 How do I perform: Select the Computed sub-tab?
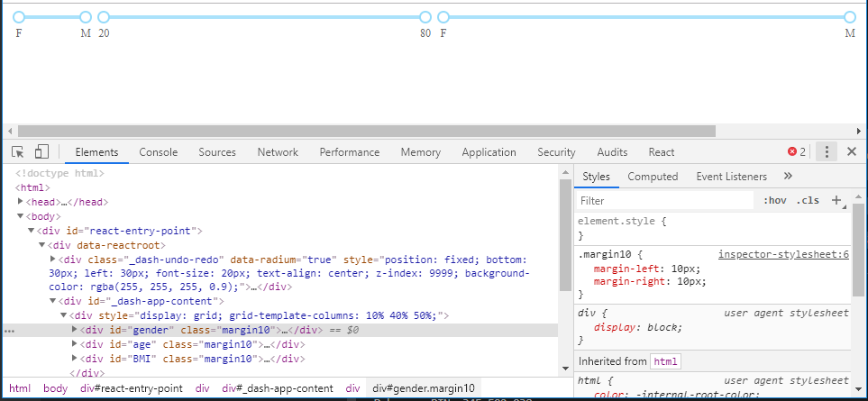click(653, 177)
